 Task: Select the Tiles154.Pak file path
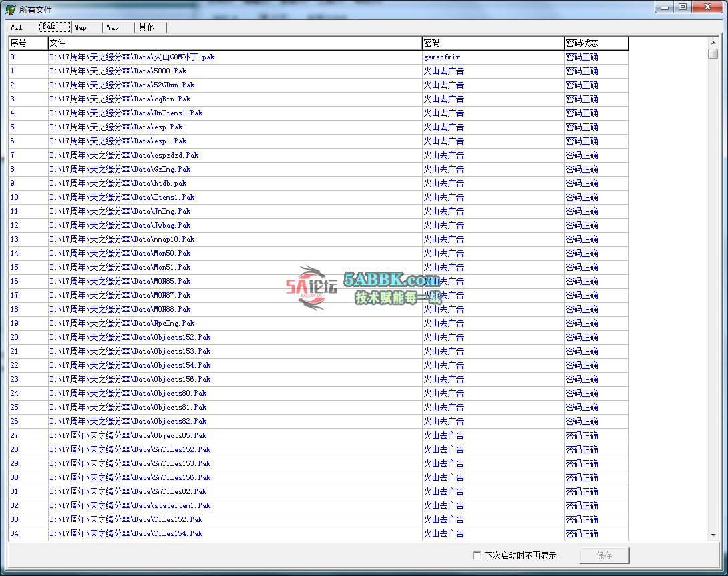click(x=126, y=533)
